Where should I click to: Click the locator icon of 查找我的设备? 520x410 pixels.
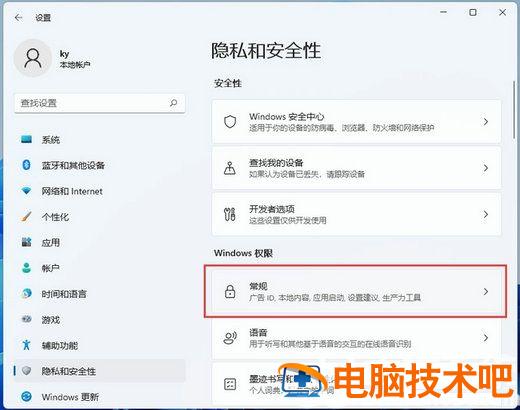230,168
